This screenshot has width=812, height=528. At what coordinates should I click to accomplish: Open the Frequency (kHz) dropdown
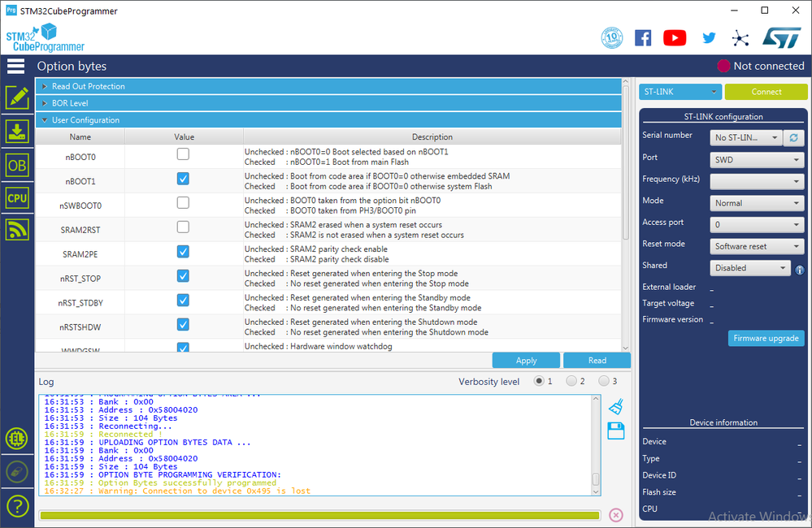(x=757, y=182)
